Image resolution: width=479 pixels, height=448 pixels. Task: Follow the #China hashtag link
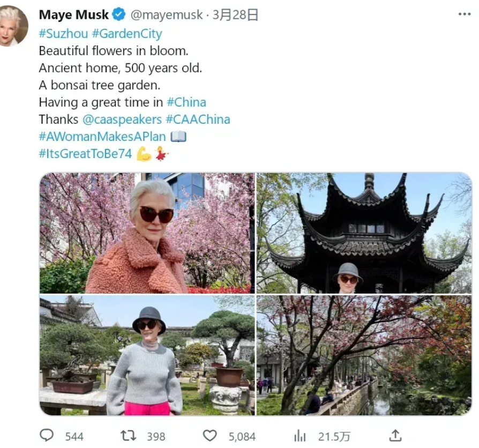click(186, 102)
